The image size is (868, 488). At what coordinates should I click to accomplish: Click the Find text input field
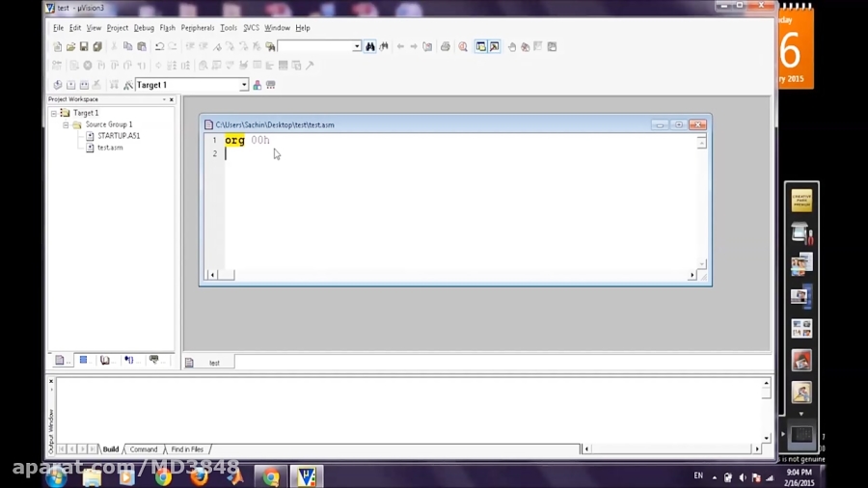tap(315, 47)
